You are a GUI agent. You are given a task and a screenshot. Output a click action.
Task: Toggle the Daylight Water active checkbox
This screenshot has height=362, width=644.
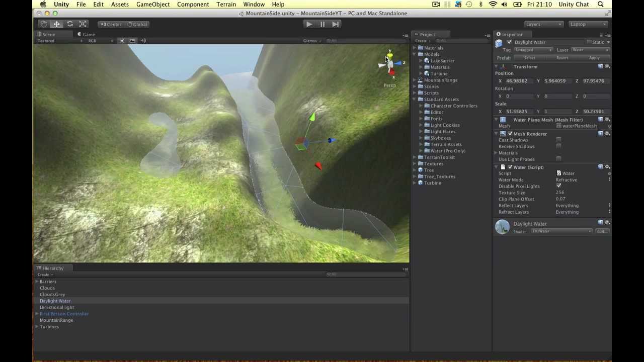coord(509,42)
